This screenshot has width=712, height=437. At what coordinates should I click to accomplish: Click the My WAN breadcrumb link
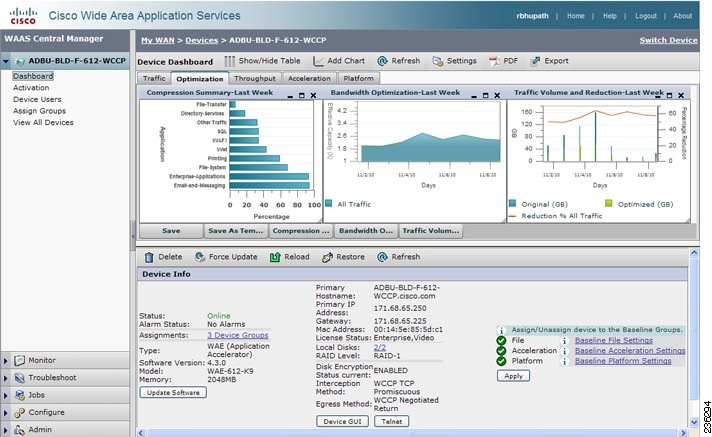pos(158,40)
